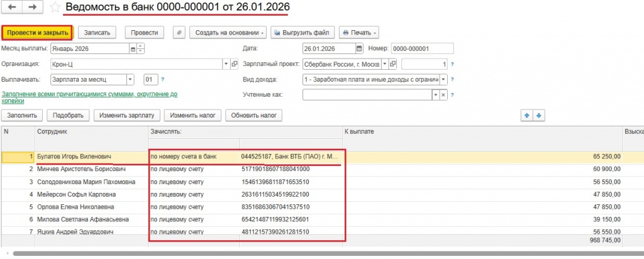Open the Организация record via the open icon
The height and width of the screenshot is (259, 644).
[235, 63]
